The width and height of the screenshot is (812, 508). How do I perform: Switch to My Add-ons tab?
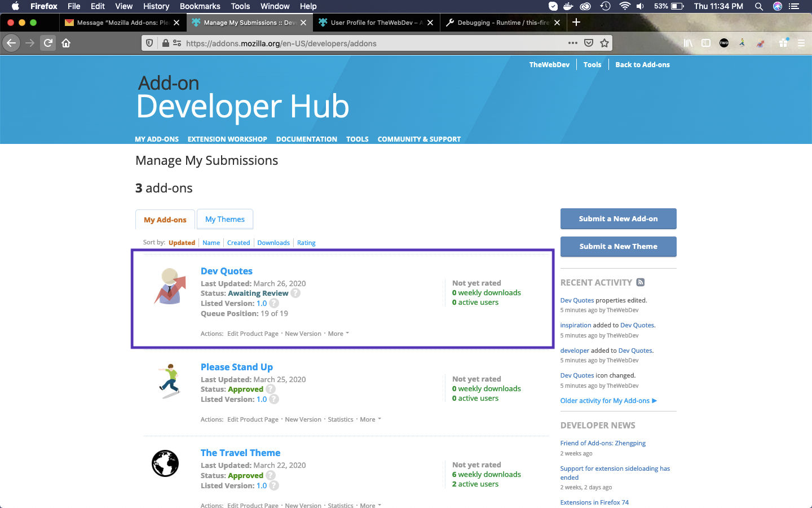[165, 220]
